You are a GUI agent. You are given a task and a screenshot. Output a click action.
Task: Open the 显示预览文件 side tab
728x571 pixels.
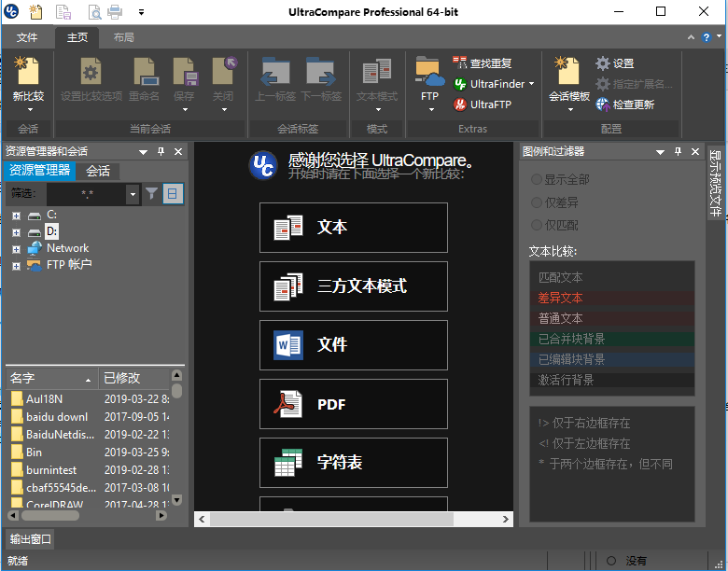coord(716,184)
